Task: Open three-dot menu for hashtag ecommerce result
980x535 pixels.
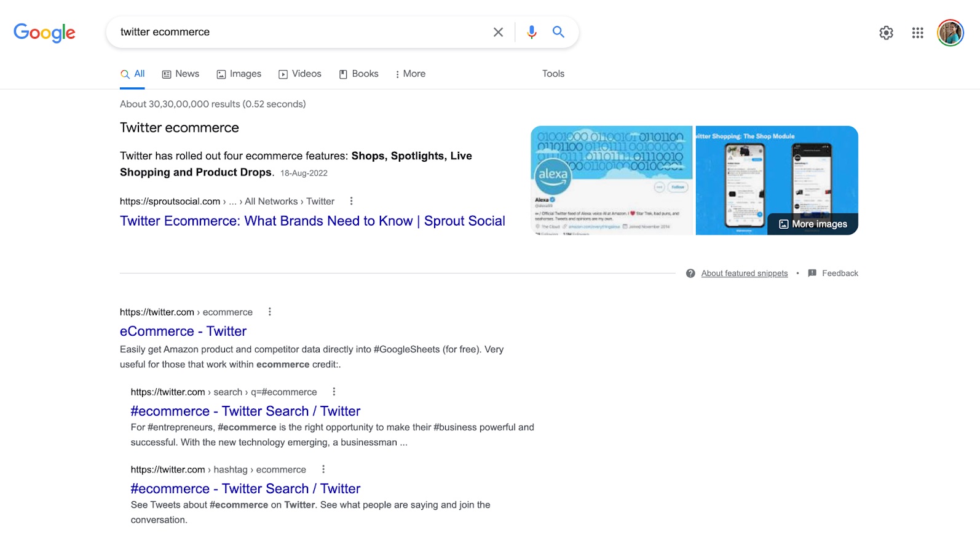Action: click(x=323, y=469)
